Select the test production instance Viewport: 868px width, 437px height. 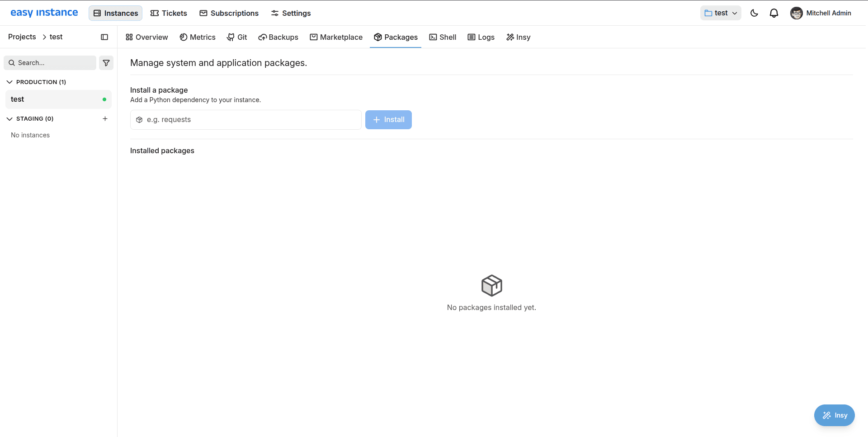[x=58, y=99]
